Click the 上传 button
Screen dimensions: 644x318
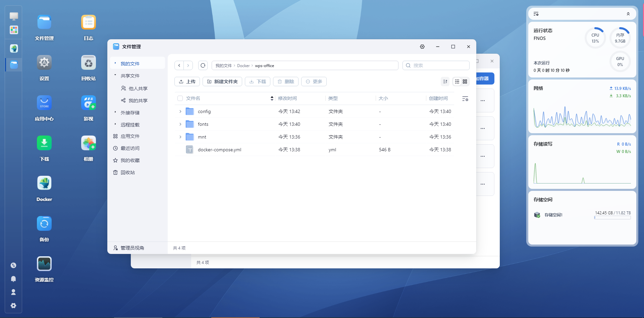(x=187, y=82)
